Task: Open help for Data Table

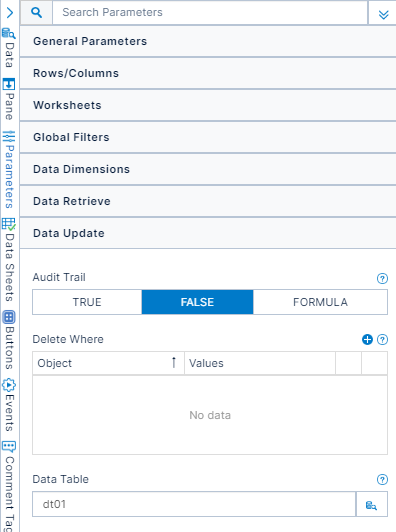Action: [x=382, y=479]
